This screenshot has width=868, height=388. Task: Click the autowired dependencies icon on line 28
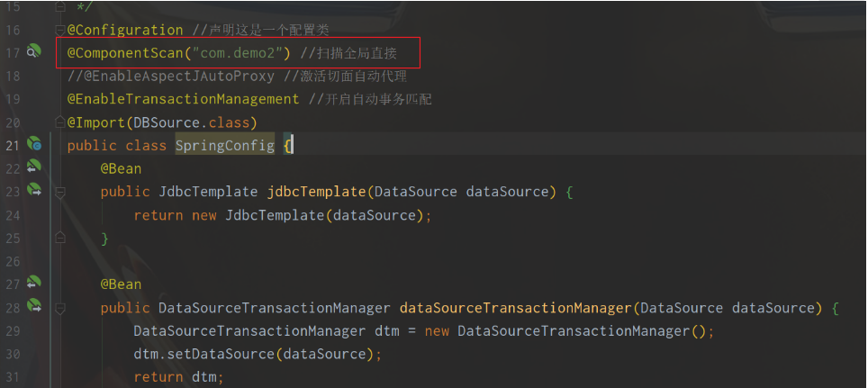click(x=34, y=306)
